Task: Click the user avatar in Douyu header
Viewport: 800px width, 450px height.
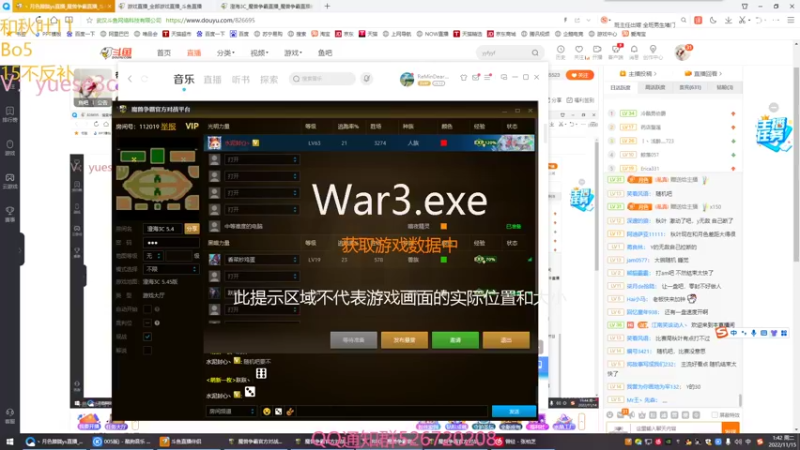Action: click(x=682, y=53)
